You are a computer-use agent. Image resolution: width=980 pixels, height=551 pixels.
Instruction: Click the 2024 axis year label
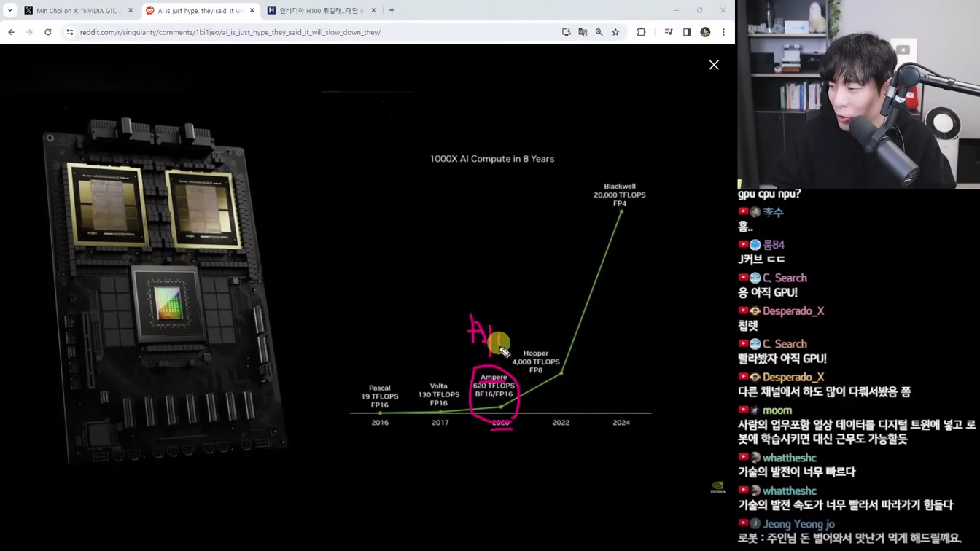point(621,423)
